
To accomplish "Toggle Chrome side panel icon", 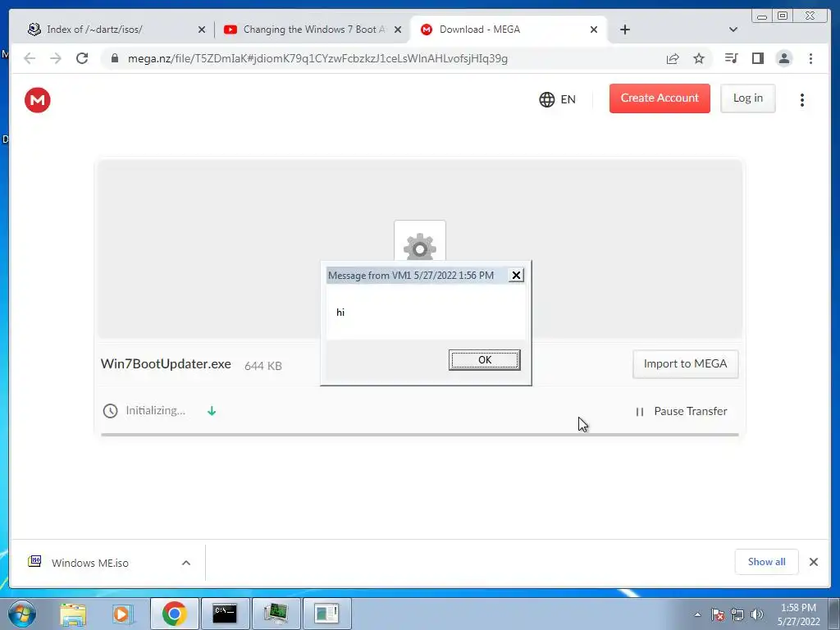I will pyautogui.click(x=757, y=58).
